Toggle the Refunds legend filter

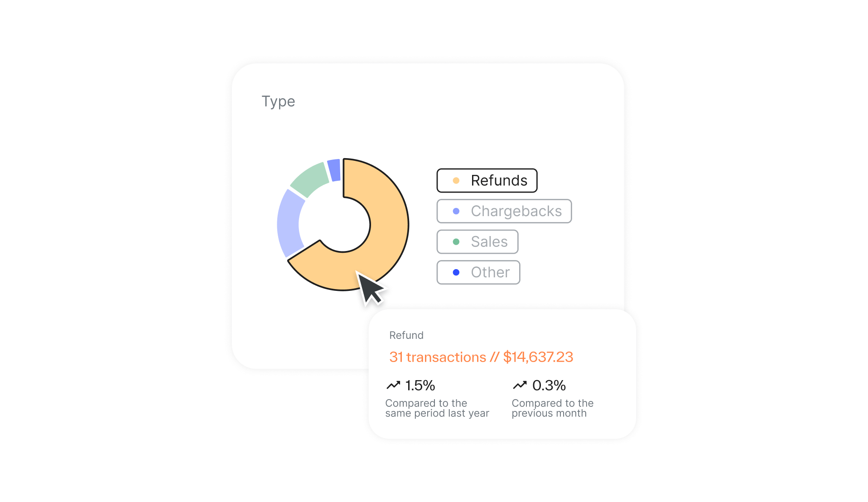(487, 181)
